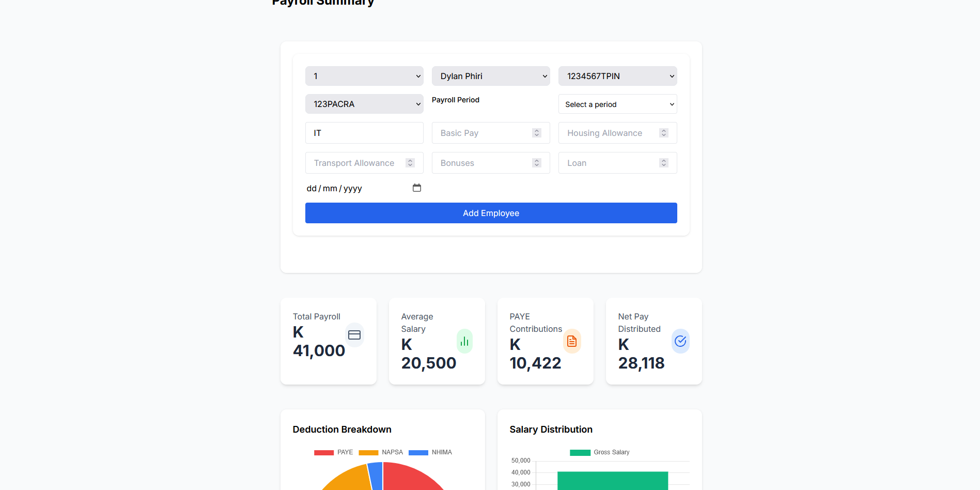Click the K 28,118 net pay value
This screenshot has width=980, height=490.
641,354
